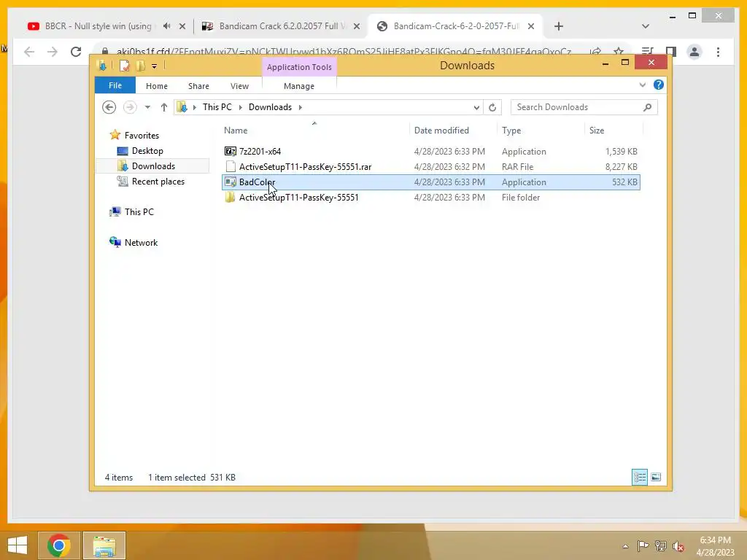Open Explorer help question mark
Viewport: 747px width, 560px height.
(x=659, y=85)
